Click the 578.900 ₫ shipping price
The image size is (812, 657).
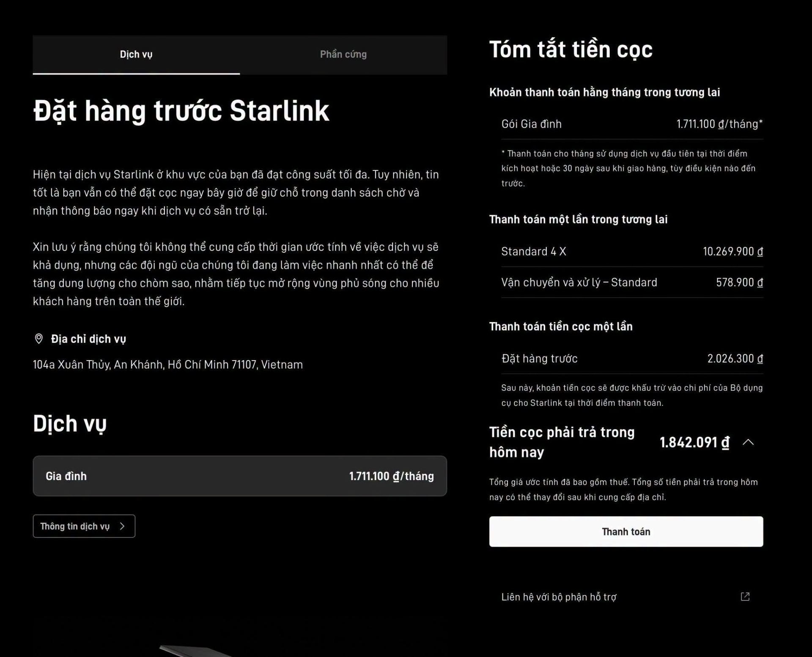(739, 282)
